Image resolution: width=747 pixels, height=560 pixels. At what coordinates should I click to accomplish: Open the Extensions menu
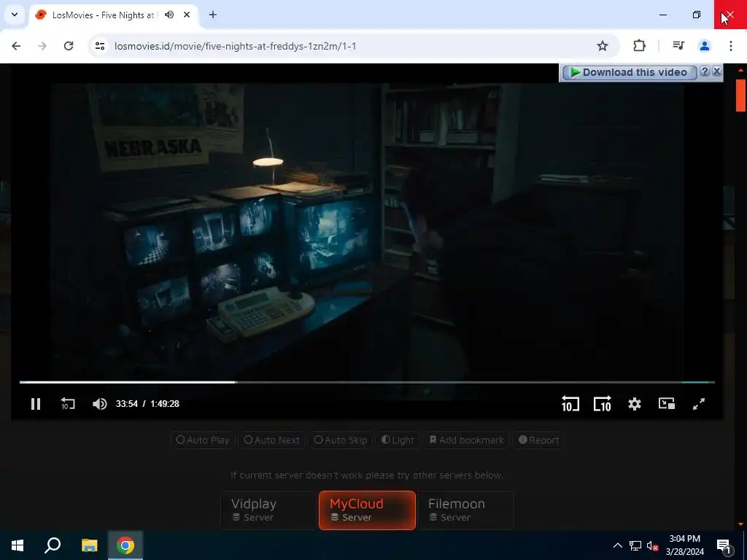pyautogui.click(x=639, y=46)
